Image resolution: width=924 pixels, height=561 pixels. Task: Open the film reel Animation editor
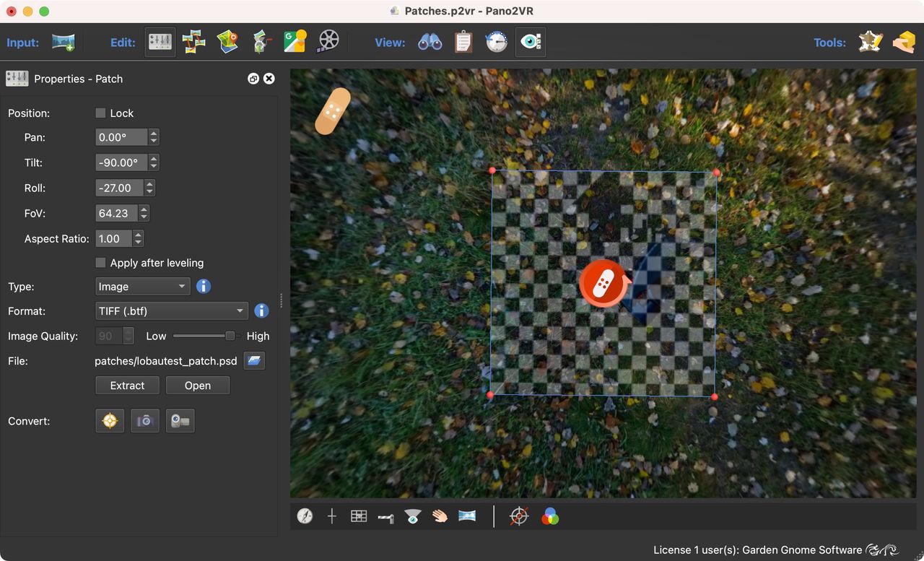coord(328,43)
